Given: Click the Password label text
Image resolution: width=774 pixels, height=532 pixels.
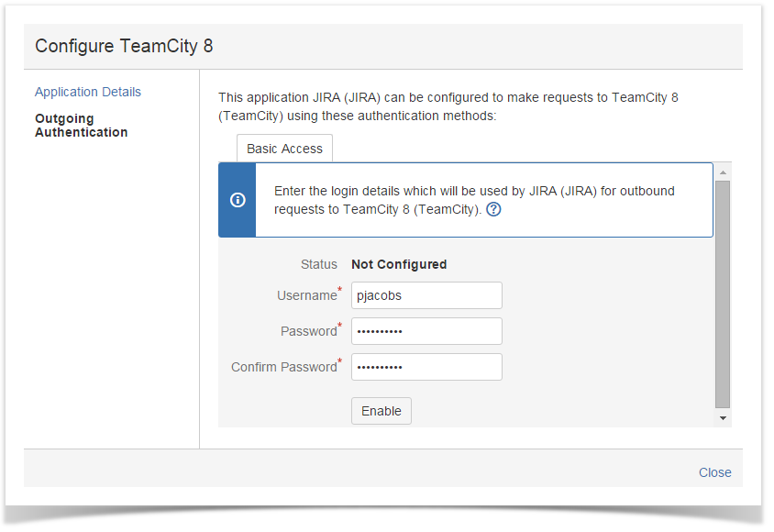Looking at the screenshot, I should 308,331.
